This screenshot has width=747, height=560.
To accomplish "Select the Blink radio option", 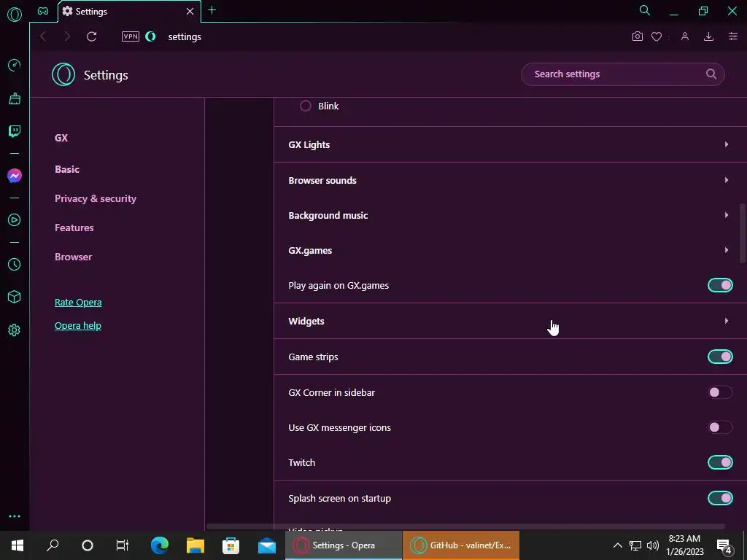I will click(306, 106).
